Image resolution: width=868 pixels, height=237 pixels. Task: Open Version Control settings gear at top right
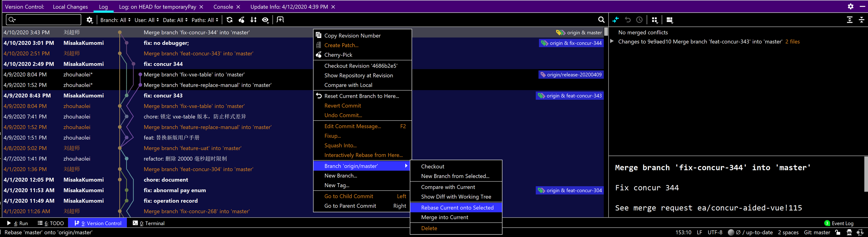point(850,7)
